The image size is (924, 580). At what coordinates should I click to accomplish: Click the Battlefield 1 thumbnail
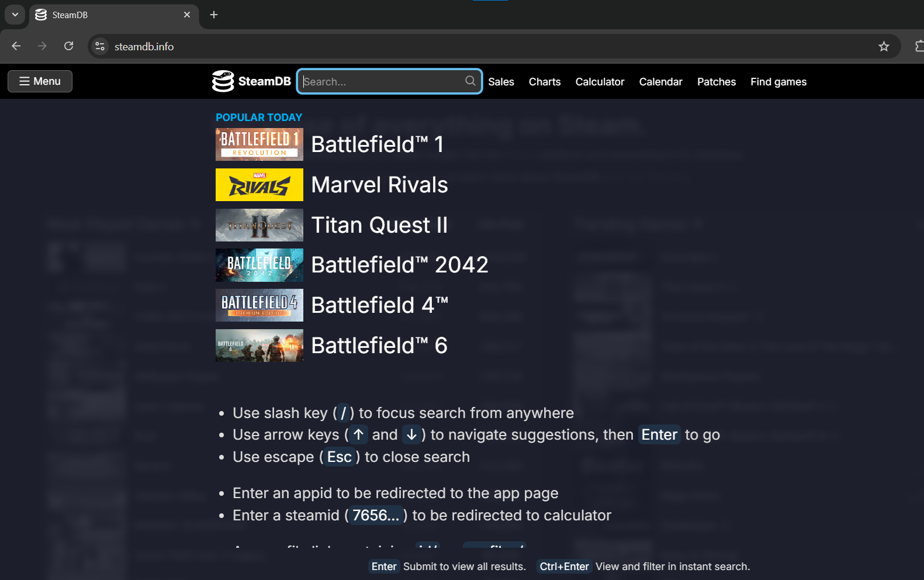click(259, 144)
